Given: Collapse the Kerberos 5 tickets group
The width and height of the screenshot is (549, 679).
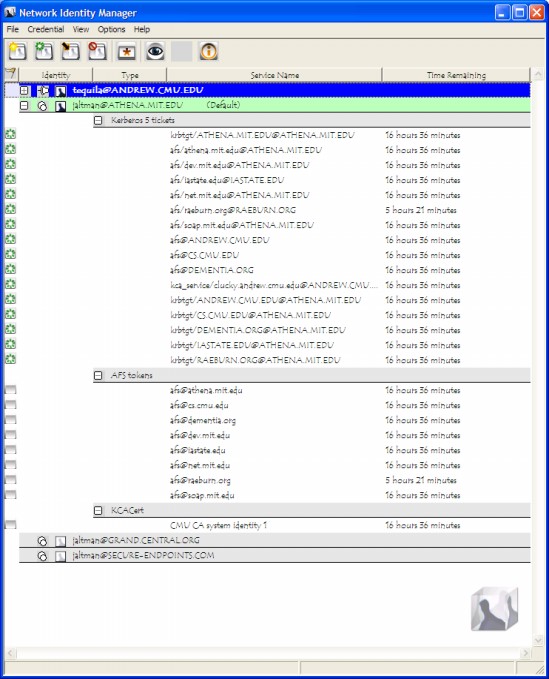Looking at the screenshot, I should 98,120.
